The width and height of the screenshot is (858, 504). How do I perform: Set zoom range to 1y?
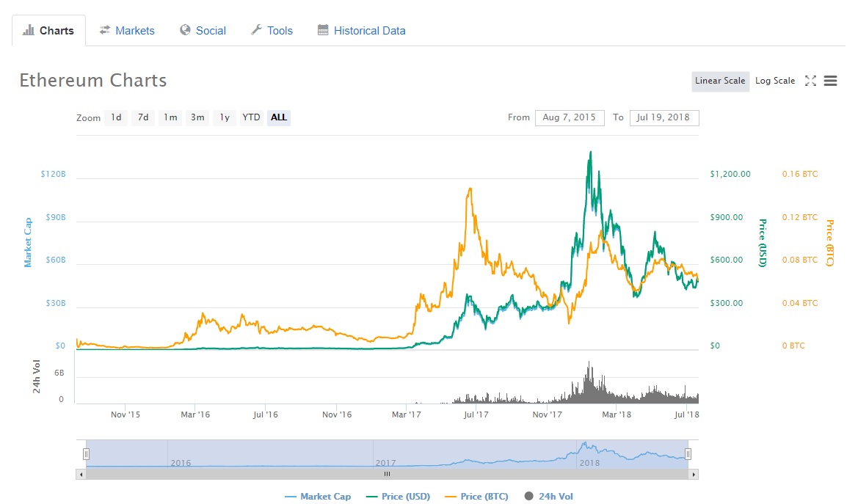coord(225,117)
